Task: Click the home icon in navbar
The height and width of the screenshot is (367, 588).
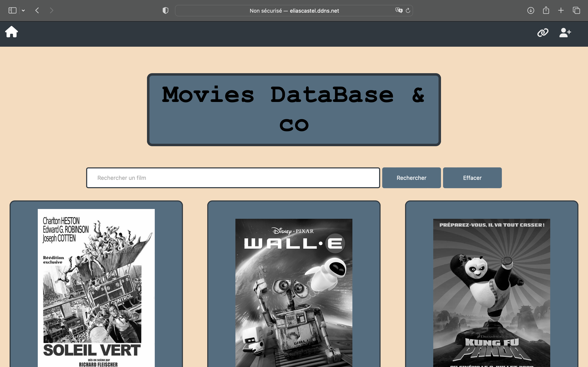Action: (11, 32)
